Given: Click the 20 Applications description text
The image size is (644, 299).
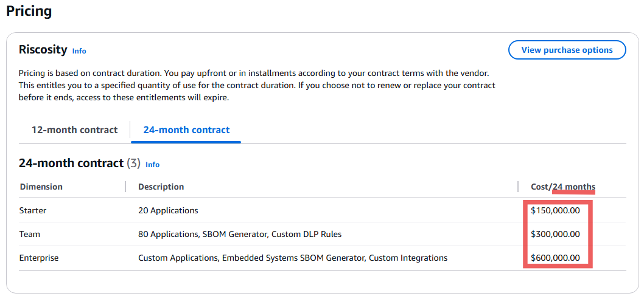Looking at the screenshot, I should pos(168,211).
